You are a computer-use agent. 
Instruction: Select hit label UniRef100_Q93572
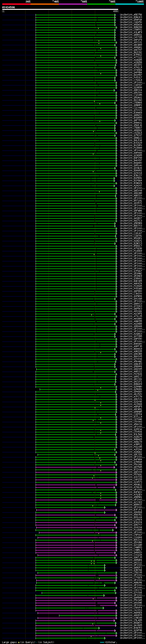pos(131,203)
